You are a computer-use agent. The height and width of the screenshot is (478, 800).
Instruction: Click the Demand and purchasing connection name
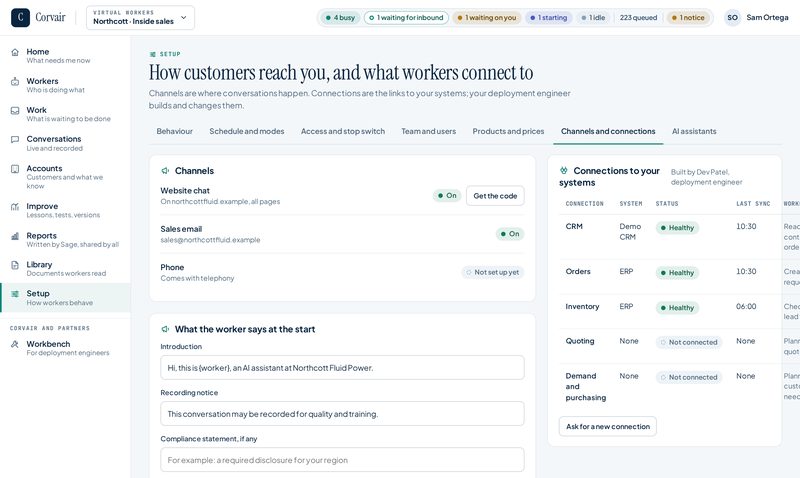point(586,387)
